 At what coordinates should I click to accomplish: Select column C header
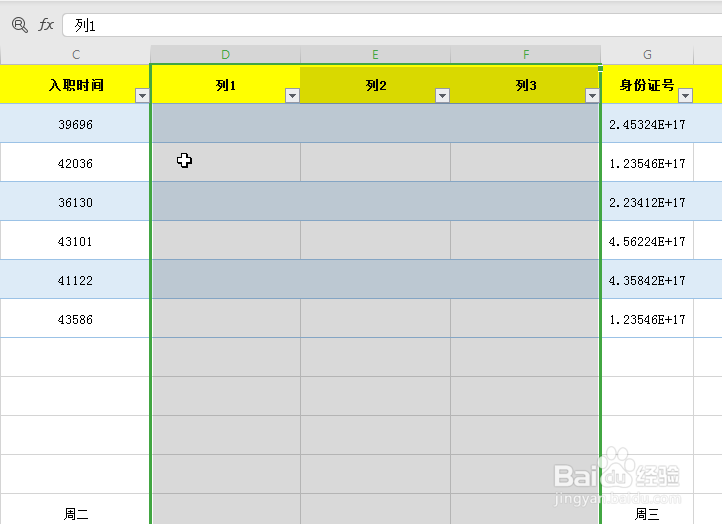click(x=76, y=54)
